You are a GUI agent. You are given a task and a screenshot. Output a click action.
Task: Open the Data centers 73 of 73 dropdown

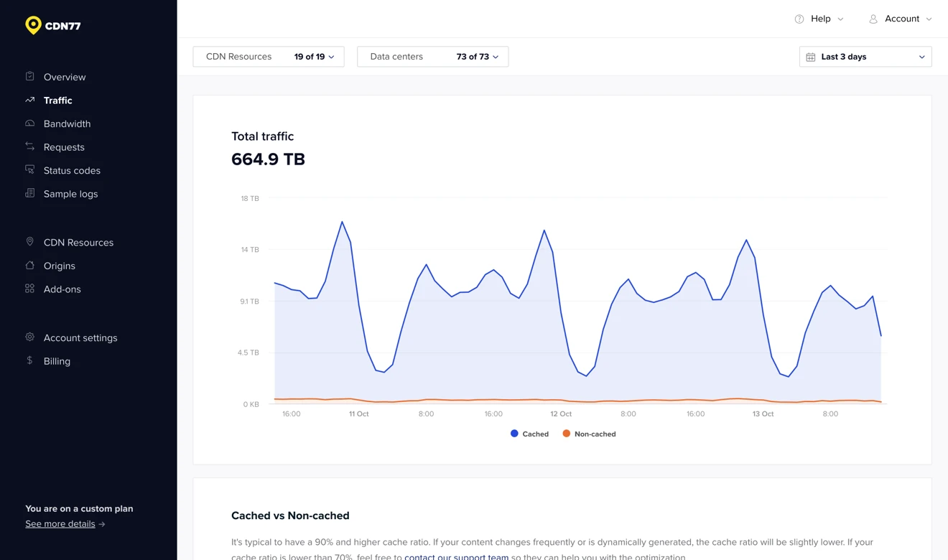[x=432, y=57]
